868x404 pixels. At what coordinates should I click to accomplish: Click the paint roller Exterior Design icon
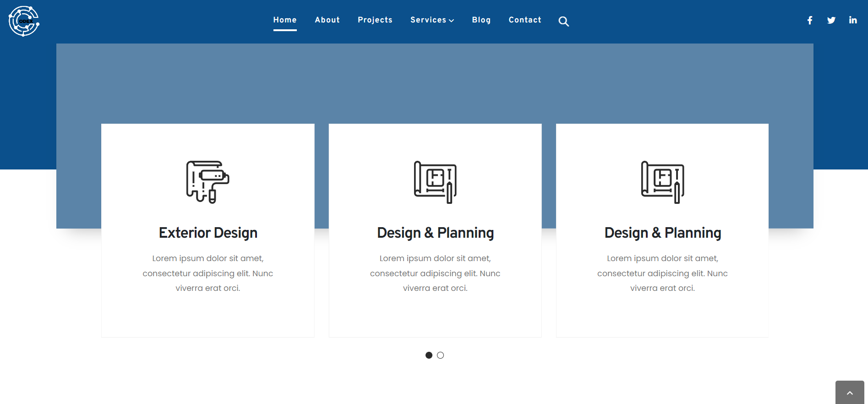207,182
